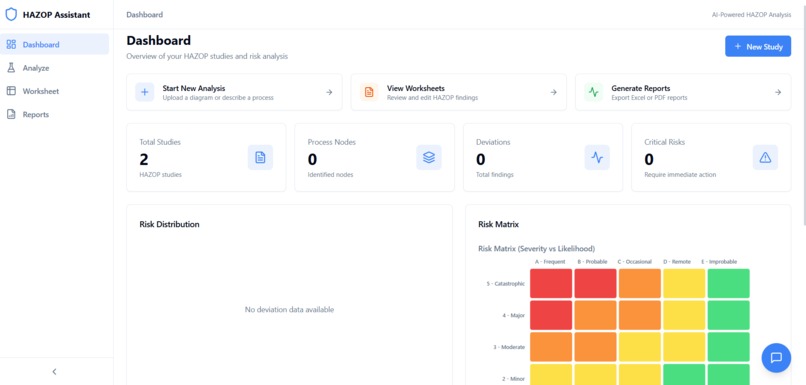Click the A - Frequent column header

(550, 262)
